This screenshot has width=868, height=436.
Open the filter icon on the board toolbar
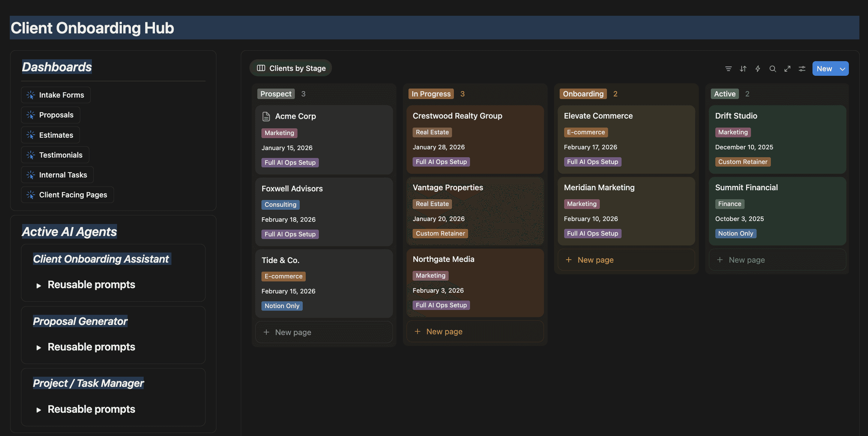(x=728, y=69)
